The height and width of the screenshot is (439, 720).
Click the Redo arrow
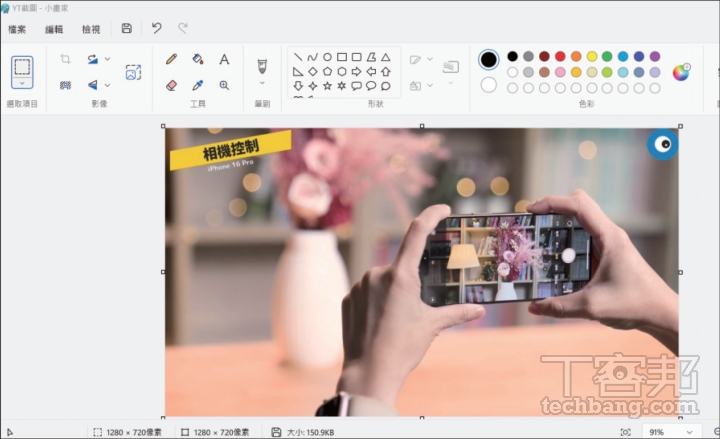click(183, 28)
